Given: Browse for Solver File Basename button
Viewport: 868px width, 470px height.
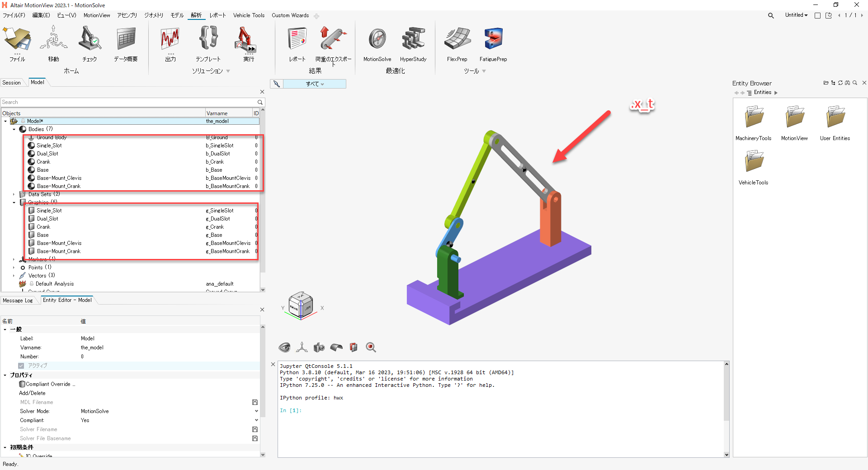Looking at the screenshot, I should tap(255, 438).
